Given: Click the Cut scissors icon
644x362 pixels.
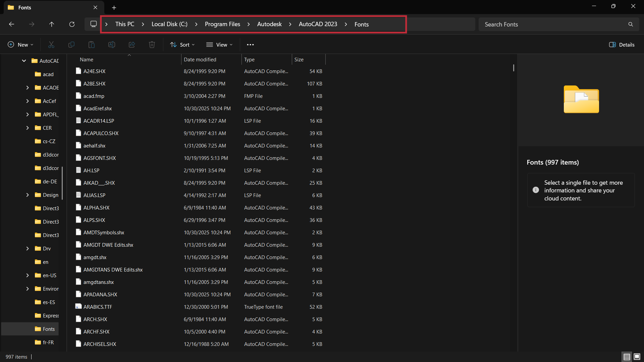Looking at the screenshot, I should [51, 45].
